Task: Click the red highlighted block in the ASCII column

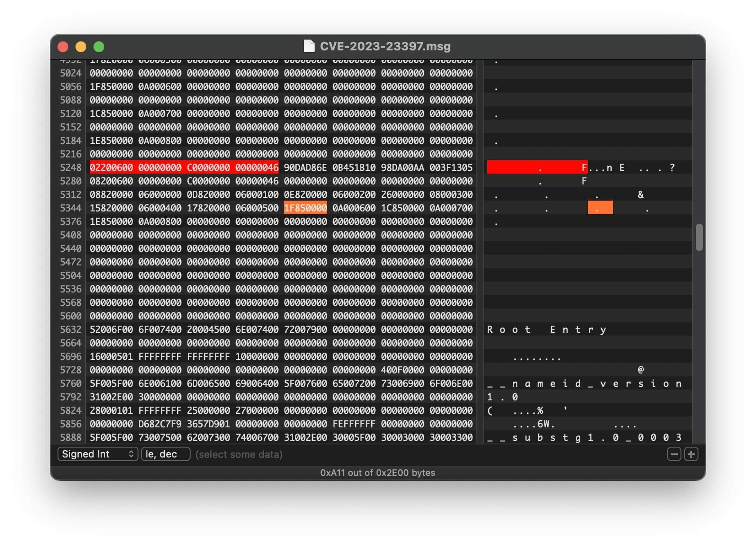Action: (537, 167)
